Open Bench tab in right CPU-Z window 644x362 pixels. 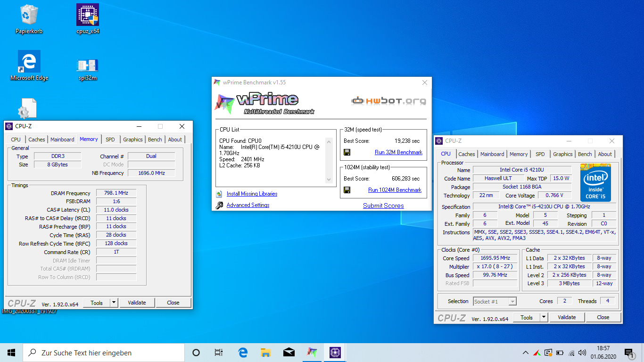(x=585, y=154)
